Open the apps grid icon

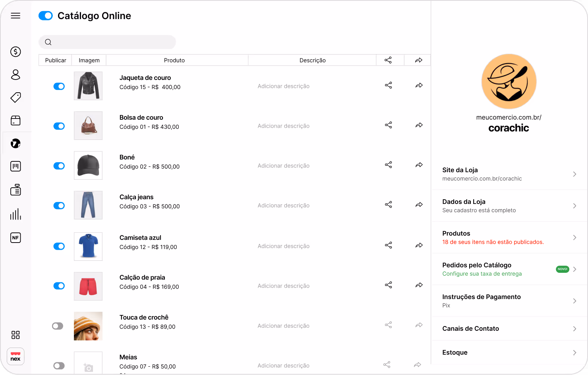[x=15, y=335]
